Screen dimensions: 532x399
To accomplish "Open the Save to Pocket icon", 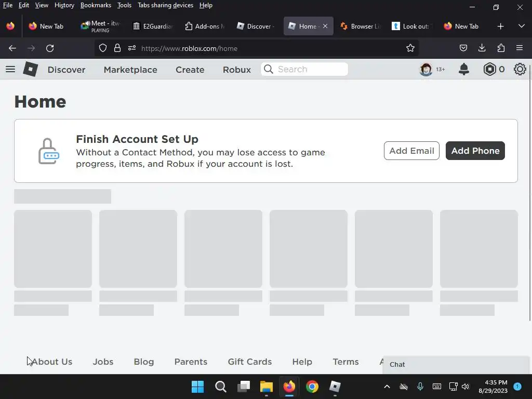I will (x=463, y=48).
